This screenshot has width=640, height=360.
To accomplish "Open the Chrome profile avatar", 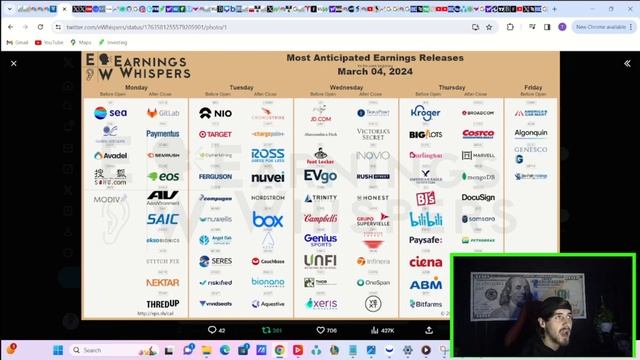I will 562,27.
